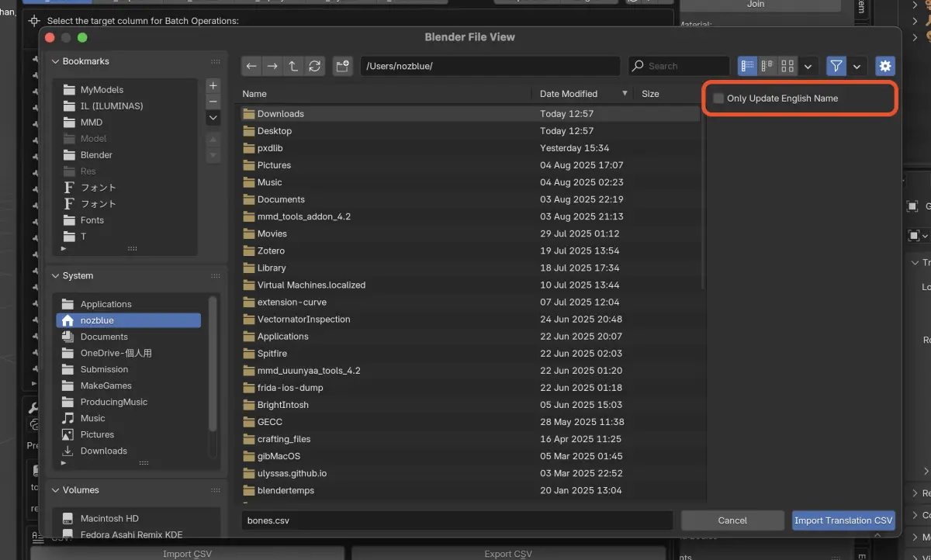931x560 pixels.
Task: Go to parent directory icon
Action: 293,67
